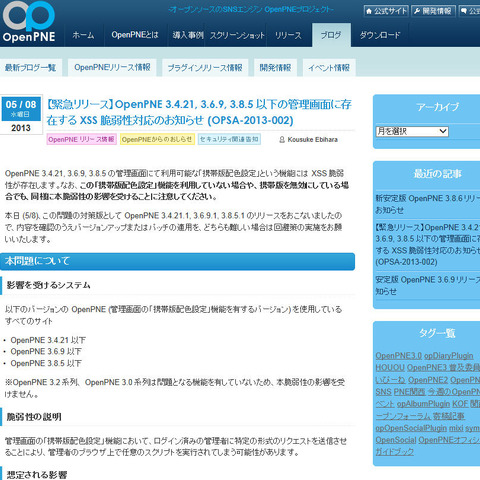Click the 最近の記事 sidebar heading

tap(438, 174)
